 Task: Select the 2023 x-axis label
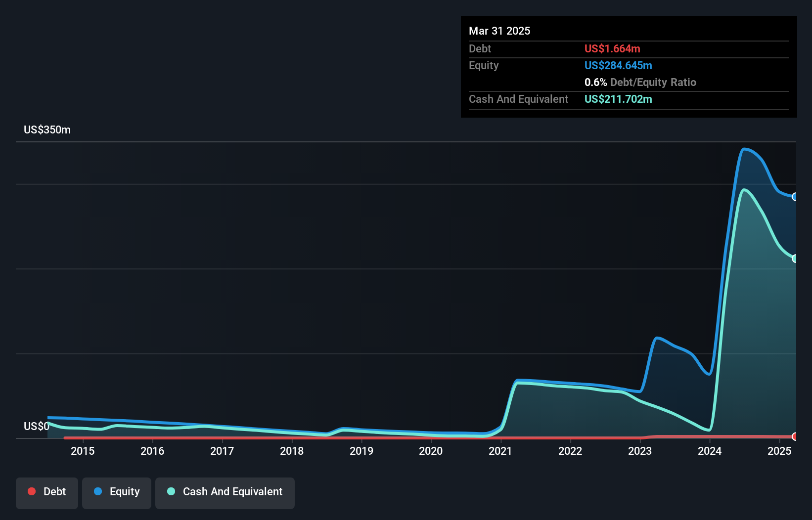[640, 451]
